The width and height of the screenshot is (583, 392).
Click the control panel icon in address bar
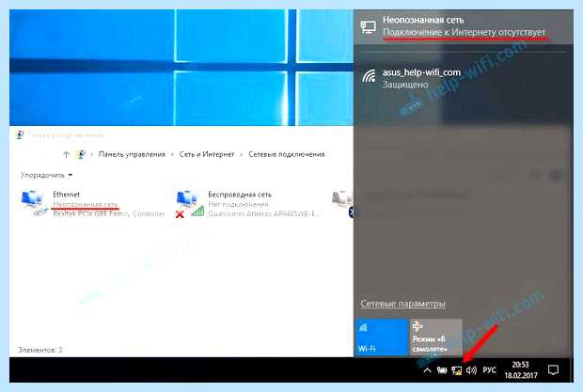point(81,154)
